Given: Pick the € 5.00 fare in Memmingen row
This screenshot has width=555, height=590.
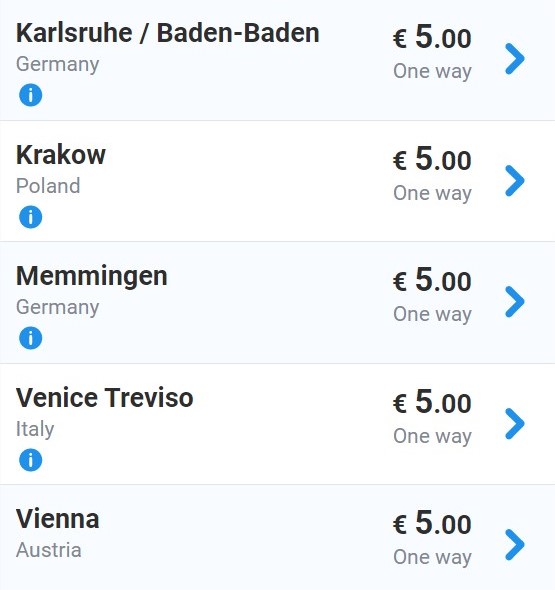Looking at the screenshot, I should (432, 280).
